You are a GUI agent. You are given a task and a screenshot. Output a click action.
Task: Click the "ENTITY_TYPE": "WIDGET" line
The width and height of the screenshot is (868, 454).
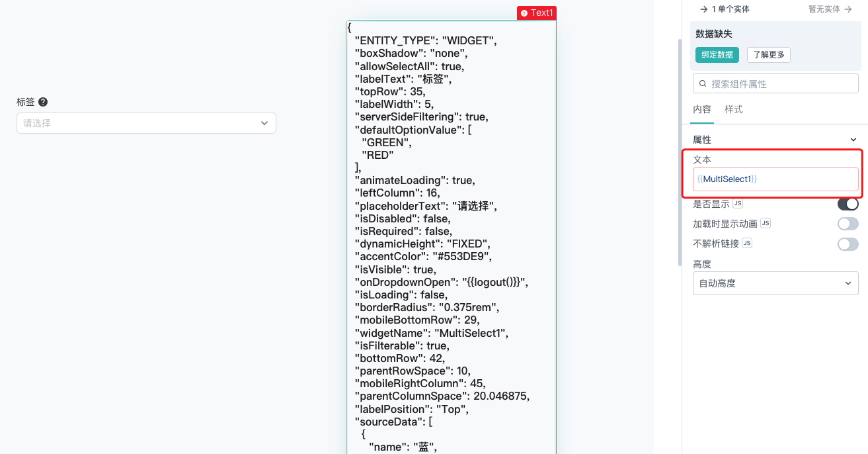(426, 41)
